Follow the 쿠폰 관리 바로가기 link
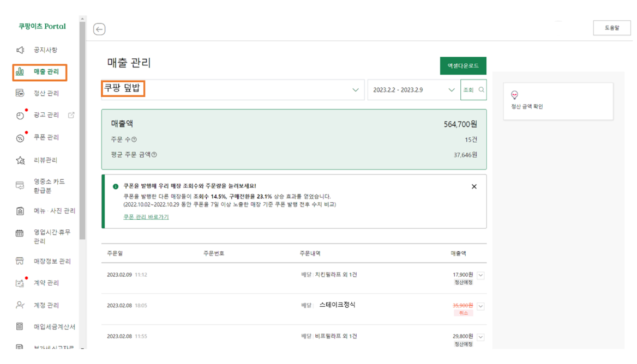637x364 pixels. [146, 217]
